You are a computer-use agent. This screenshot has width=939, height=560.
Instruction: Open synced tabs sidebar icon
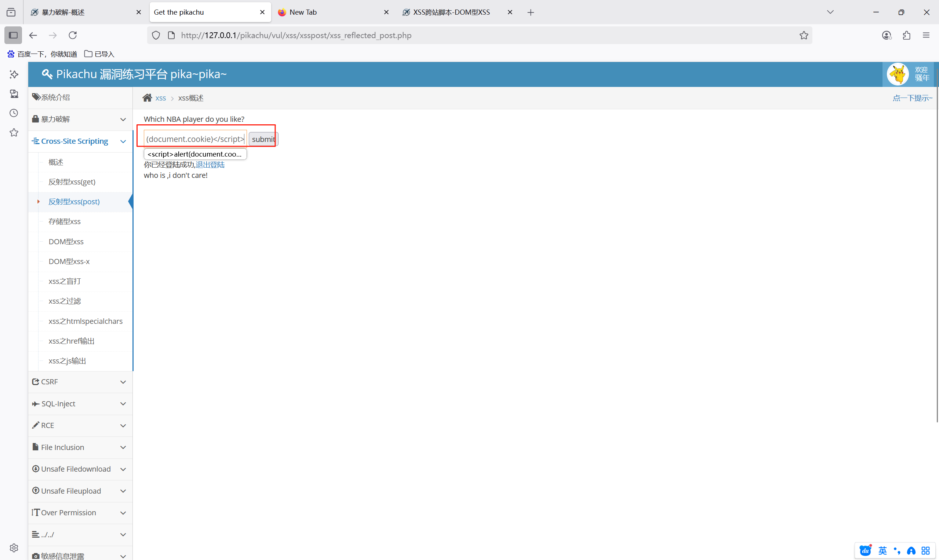point(14,94)
